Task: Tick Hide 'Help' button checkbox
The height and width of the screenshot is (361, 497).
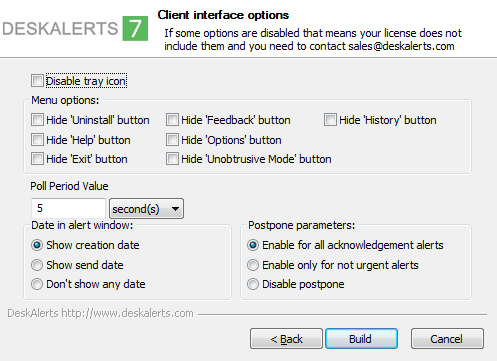Action: [37, 140]
